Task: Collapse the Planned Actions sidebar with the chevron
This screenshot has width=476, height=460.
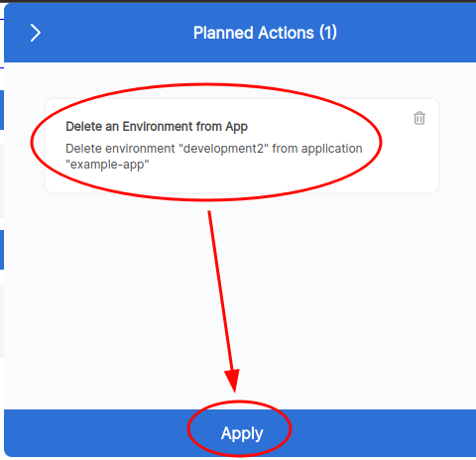Action: 36,33
